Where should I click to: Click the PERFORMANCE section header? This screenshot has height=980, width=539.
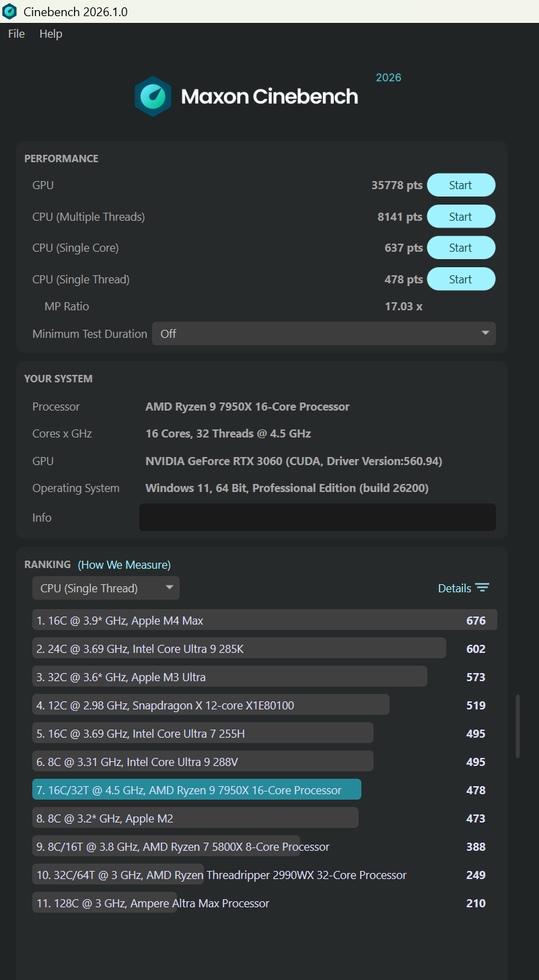point(61,159)
